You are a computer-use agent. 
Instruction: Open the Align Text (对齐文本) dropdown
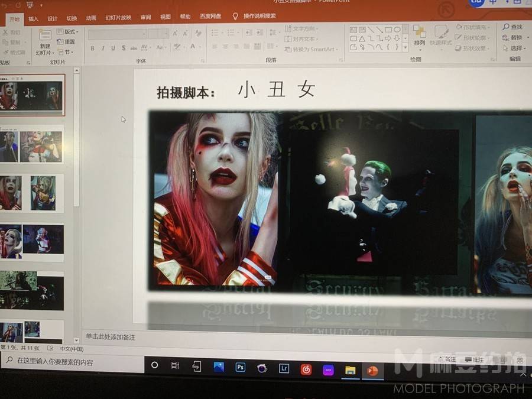[301, 39]
